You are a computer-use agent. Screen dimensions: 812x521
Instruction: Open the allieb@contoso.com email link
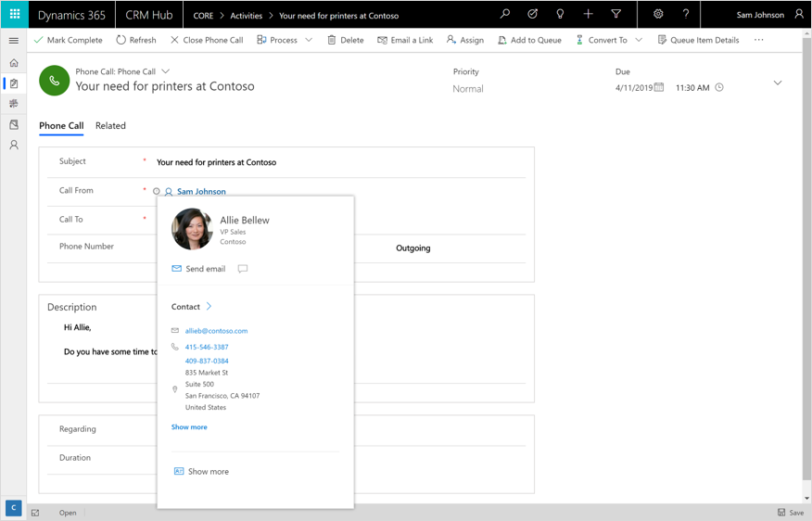pyautogui.click(x=216, y=331)
